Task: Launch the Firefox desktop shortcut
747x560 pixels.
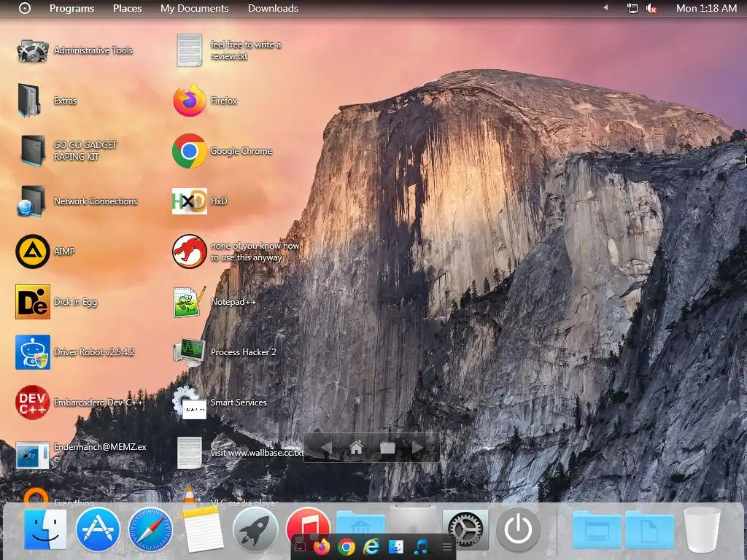Action: pos(190,101)
